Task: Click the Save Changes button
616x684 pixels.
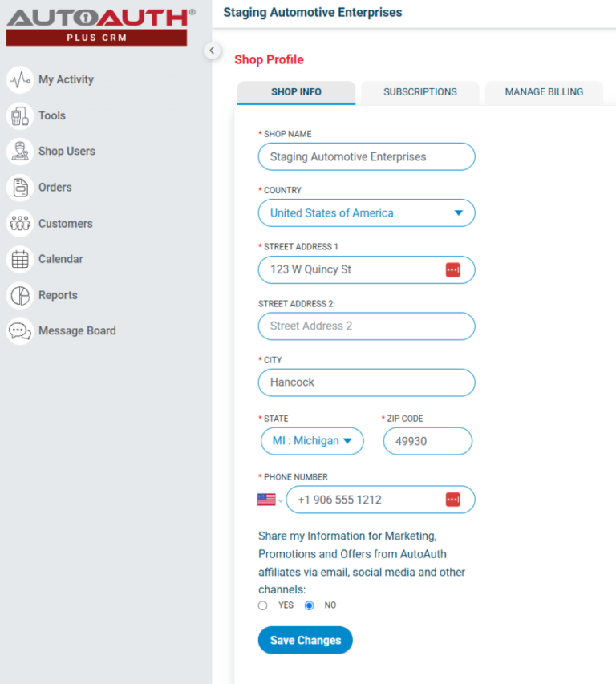Action: (x=305, y=641)
